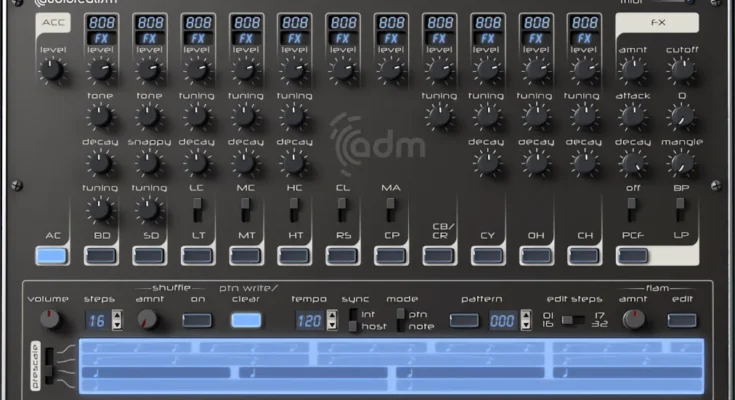
Task: Toggle the AC accent button
Action: 51,256
